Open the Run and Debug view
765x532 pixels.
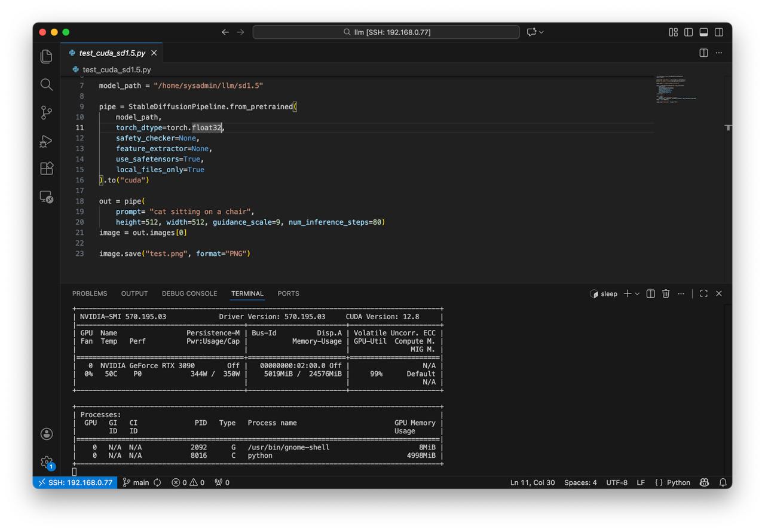tap(47, 140)
